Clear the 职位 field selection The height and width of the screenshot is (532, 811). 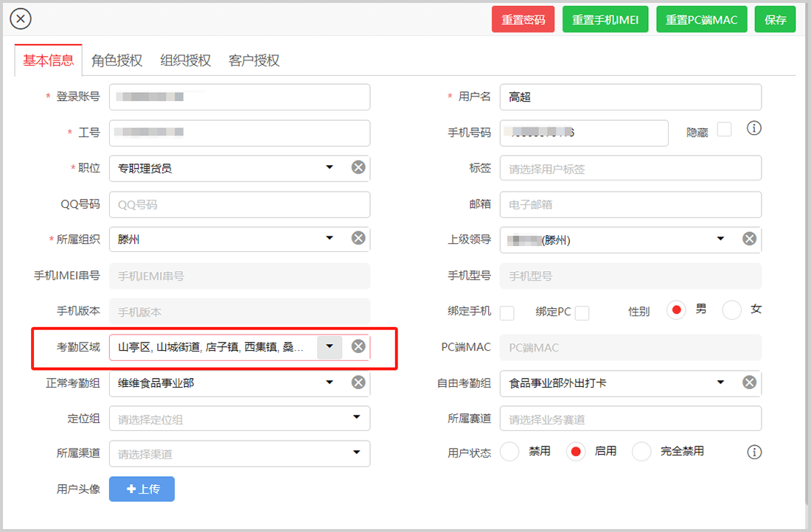[x=358, y=167]
